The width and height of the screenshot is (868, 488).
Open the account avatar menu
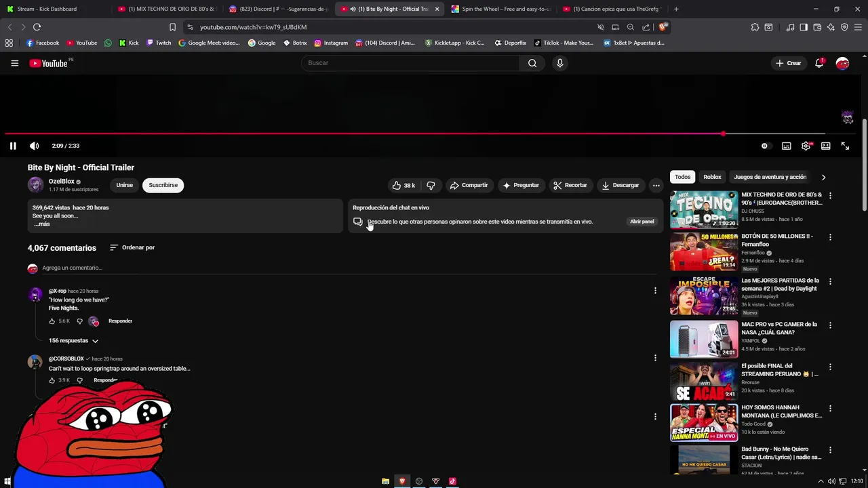pos(842,63)
